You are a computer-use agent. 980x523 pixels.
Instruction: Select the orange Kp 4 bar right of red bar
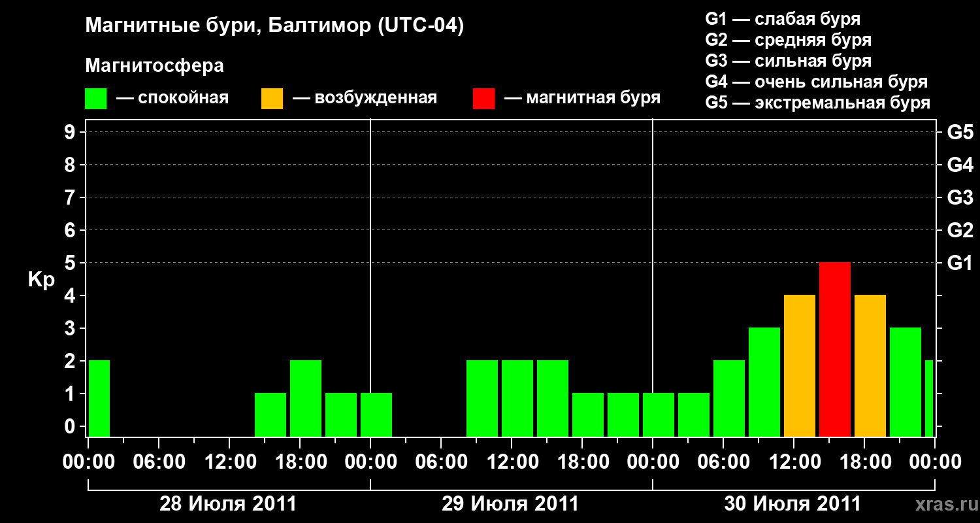point(870,365)
